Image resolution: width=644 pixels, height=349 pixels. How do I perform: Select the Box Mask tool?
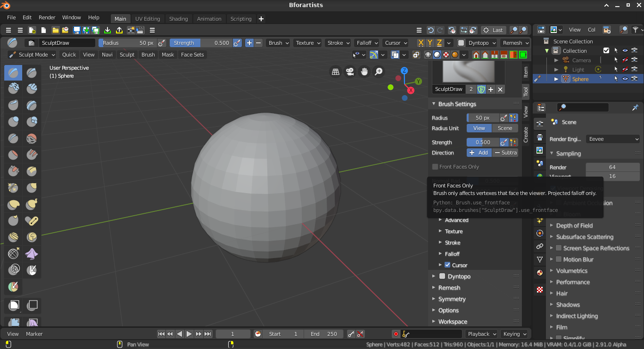pos(13,306)
